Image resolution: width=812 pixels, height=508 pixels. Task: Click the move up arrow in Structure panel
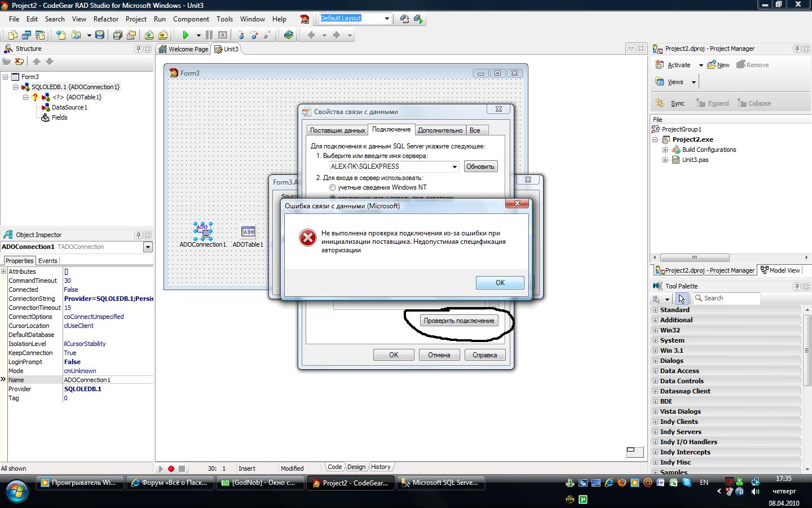point(37,62)
